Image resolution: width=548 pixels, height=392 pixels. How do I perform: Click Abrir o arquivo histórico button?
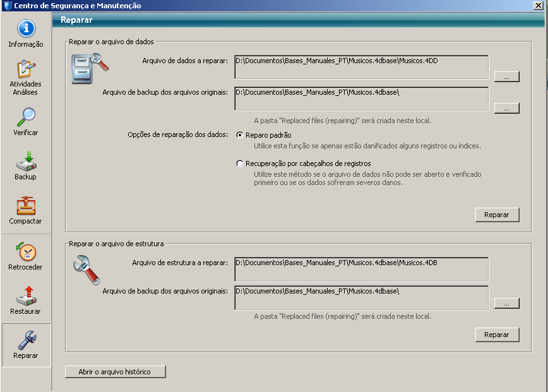tap(116, 372)
